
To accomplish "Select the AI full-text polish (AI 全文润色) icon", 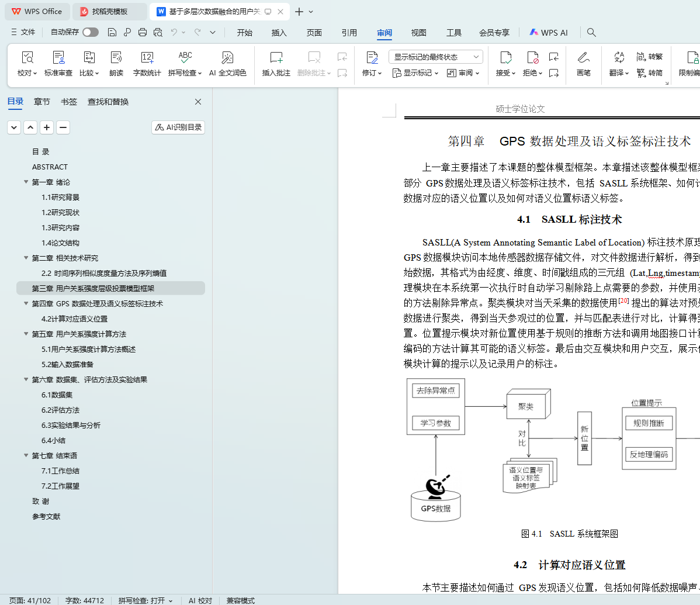I will coord(227,58).
